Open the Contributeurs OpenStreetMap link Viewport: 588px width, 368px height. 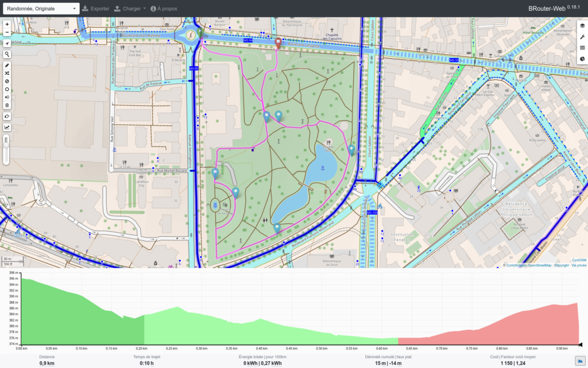529,266
